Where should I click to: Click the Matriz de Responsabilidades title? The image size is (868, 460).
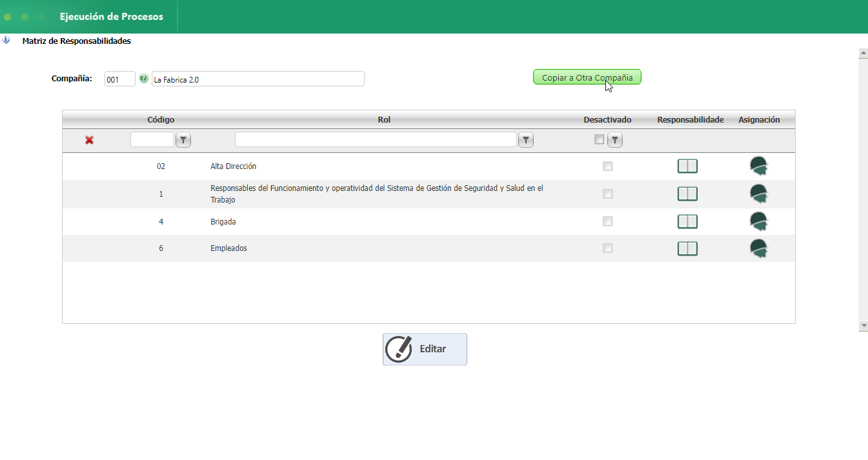coord(76,41)
